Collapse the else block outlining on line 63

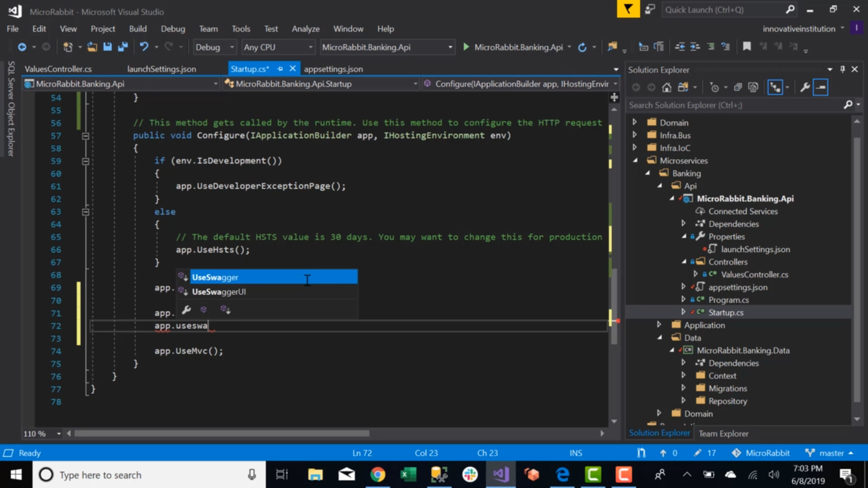[85, 212]
